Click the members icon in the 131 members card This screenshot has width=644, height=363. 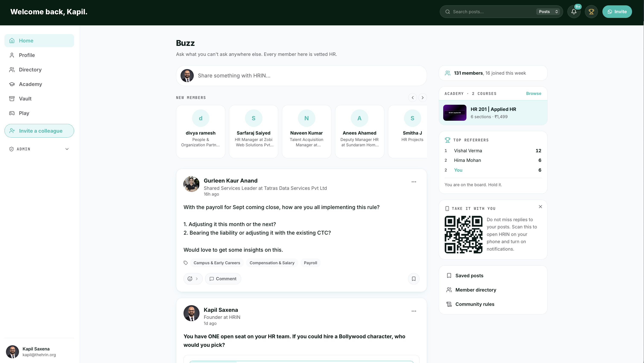coord(447,73)
